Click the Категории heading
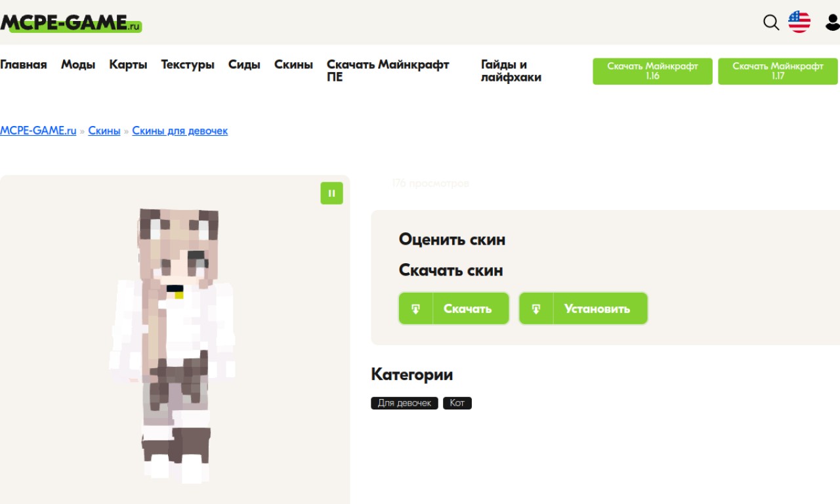This screenshot has width=840, height=504. point(412,374)
